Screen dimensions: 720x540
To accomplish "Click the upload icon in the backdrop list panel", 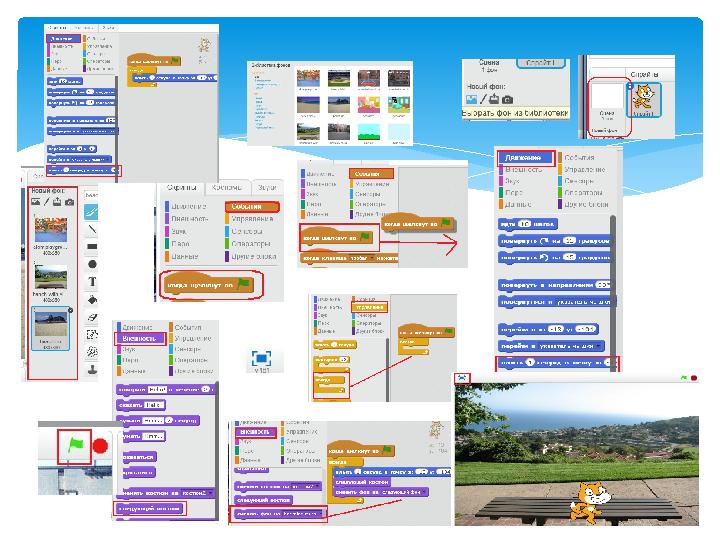I will [x=57, y=201].
